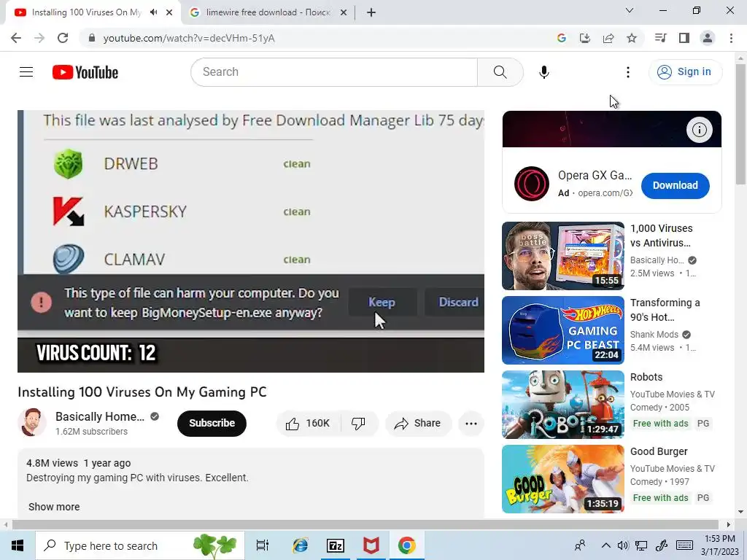Image resolution: width=747 pixels, height=560 pixels.
Task: Close the limewire free download tab
Action: (x=344, y=13)
